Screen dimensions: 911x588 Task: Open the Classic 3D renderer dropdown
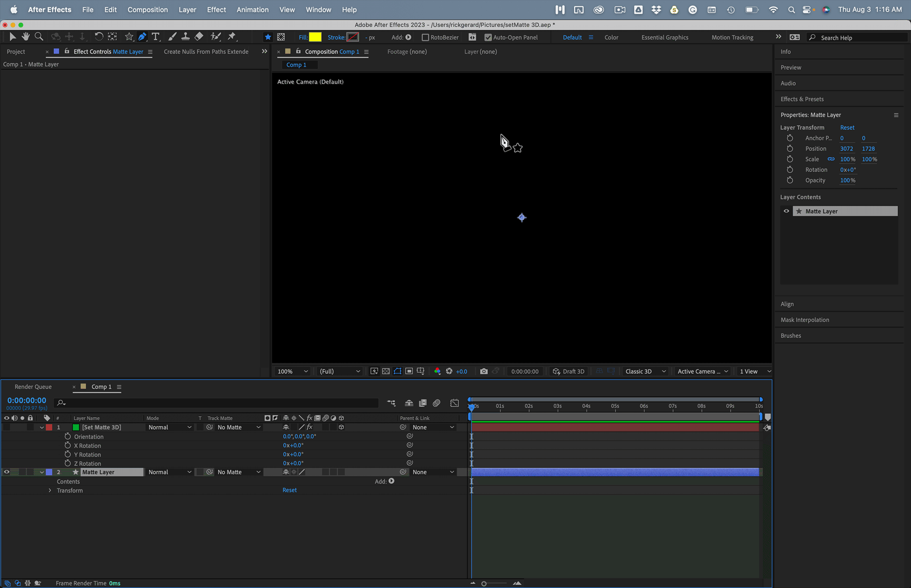[645, 371]
